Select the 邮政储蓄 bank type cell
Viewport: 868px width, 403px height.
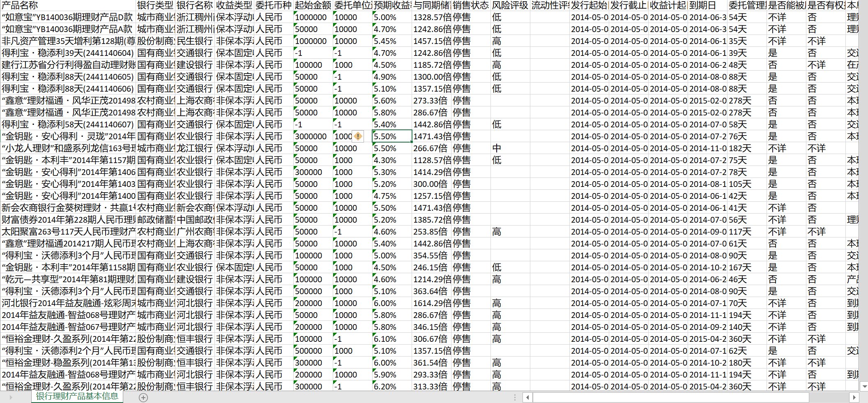tap(156, 220)
